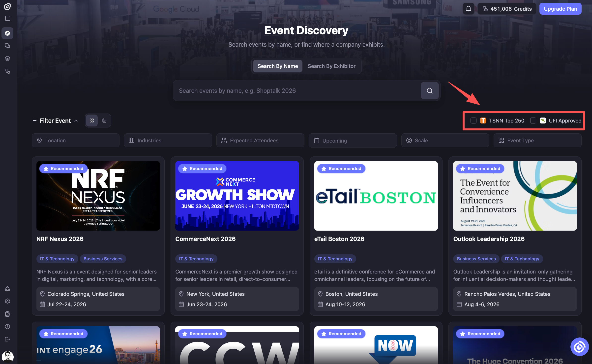Open the settings gear in the sidebar
Screen dimensions: 592x364
coord(7,301)
